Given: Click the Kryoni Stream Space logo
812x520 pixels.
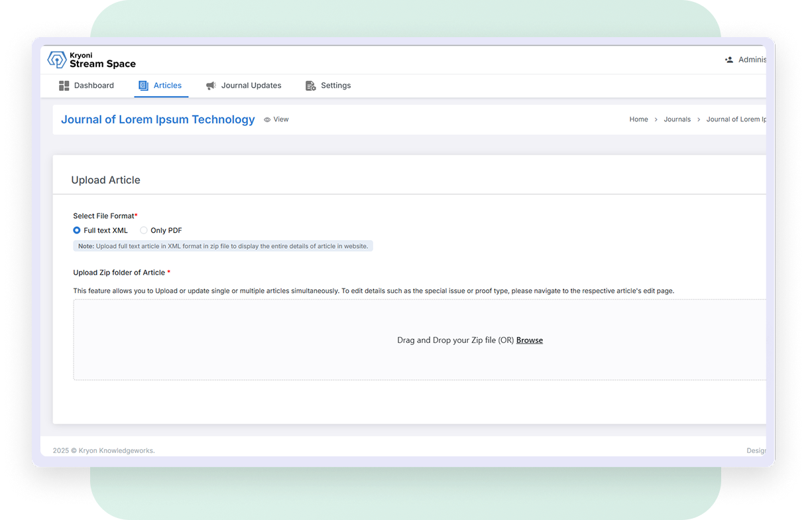Looking at the screenshot, I should click(x=91, y=60).
